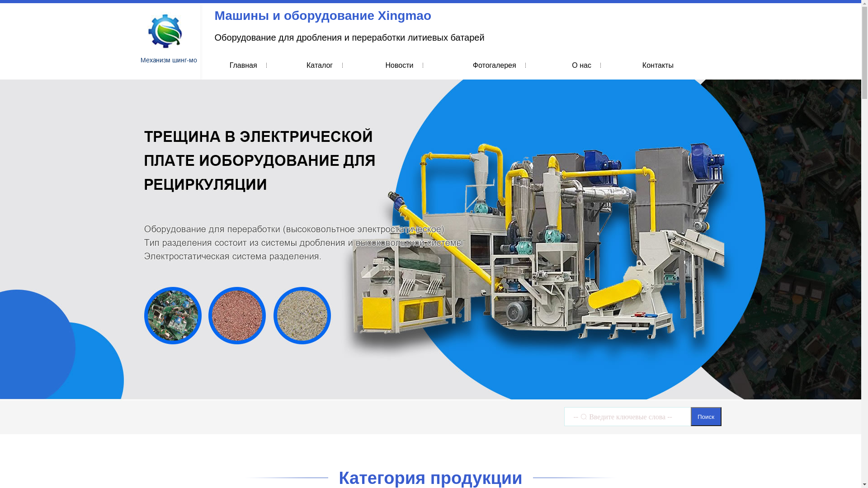
Task: Click the magnifier icon in search field
Action: (584, 417)
